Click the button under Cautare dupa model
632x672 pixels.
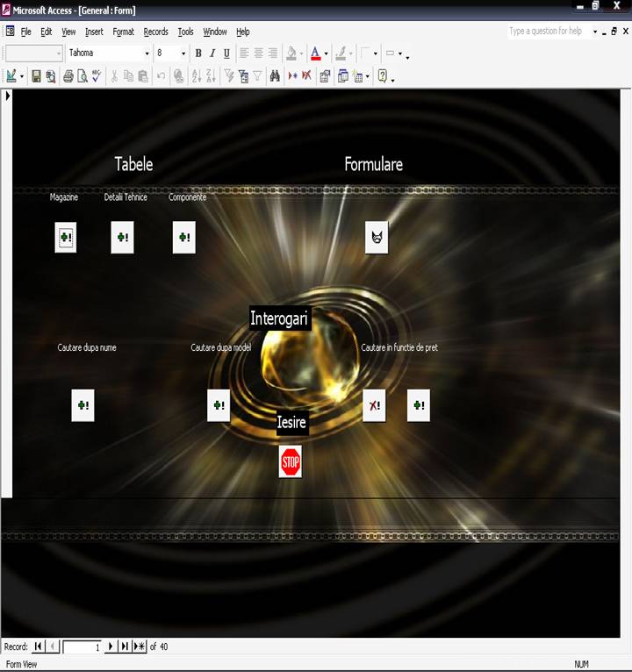tap(219, 405)
